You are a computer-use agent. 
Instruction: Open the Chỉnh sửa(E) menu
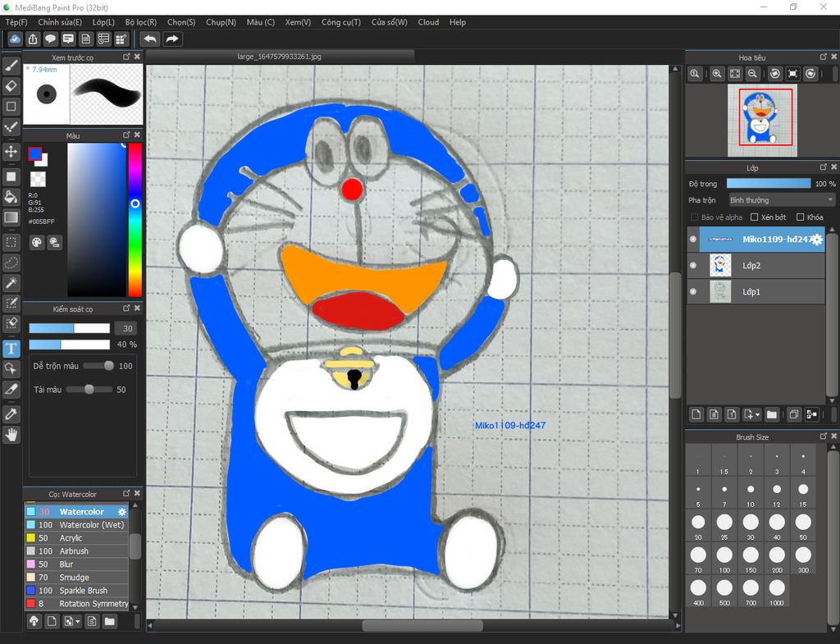(60, 22)
